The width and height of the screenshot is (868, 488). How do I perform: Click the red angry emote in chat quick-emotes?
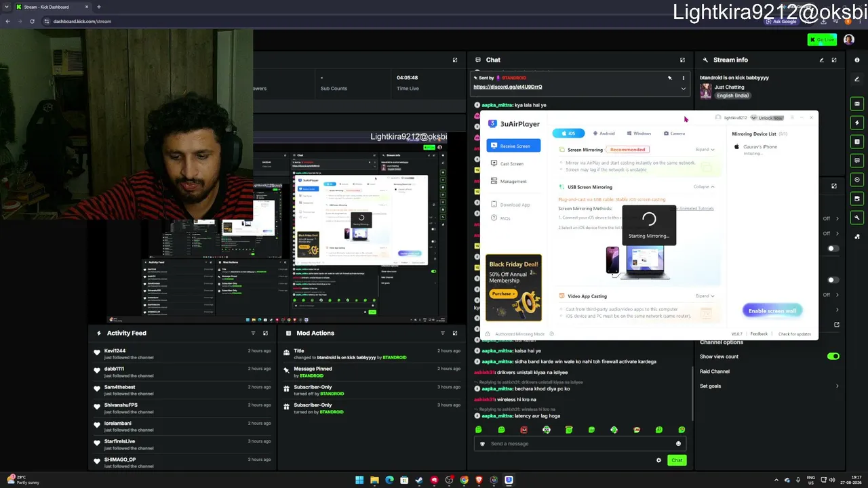coord(524,430)
